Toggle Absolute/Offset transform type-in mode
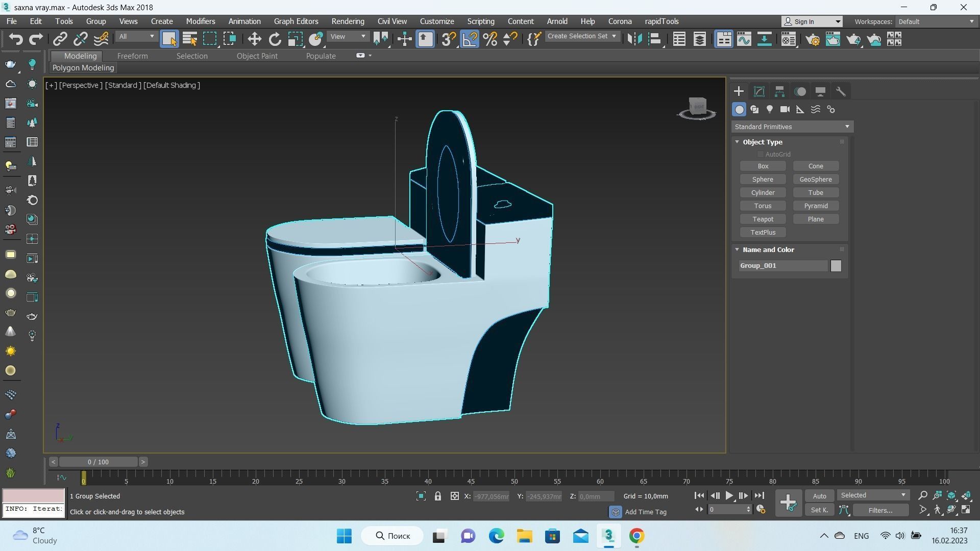 [454, 496]
